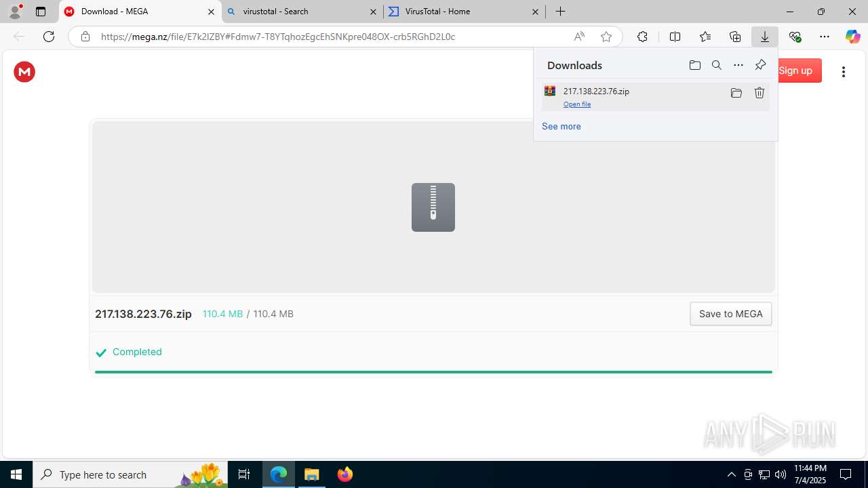Open volume control in system tray
Screen dimensions: 868x488
point(781,474)
